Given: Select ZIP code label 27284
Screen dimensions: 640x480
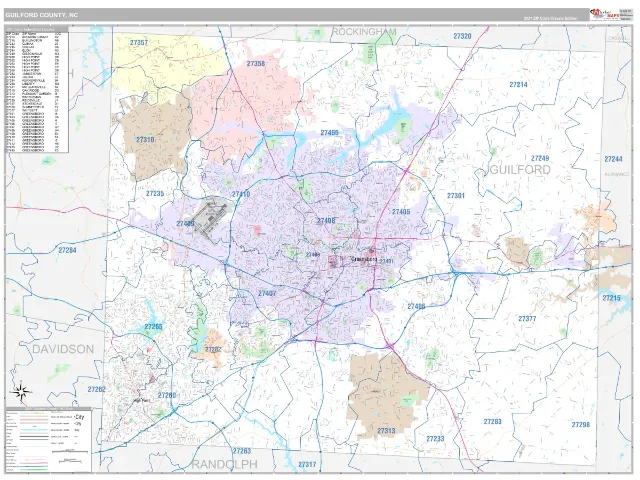Looking at the screenshot, I should [x=67, y=250].
